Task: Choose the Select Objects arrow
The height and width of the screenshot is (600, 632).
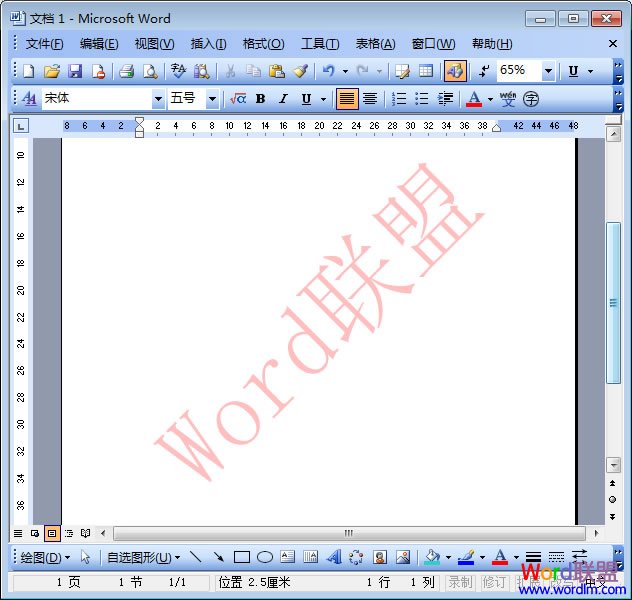Action: pyautogui.click(x=85, y=558)
